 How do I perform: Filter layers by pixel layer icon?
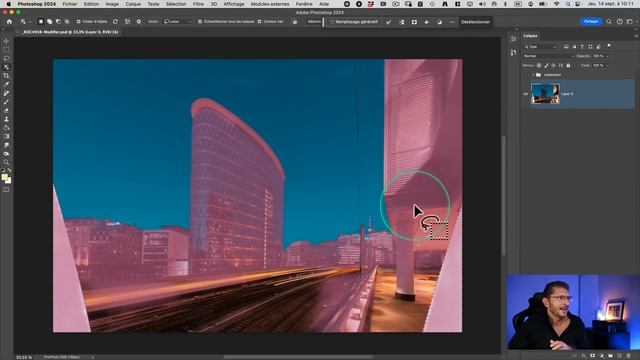point(567,47)
